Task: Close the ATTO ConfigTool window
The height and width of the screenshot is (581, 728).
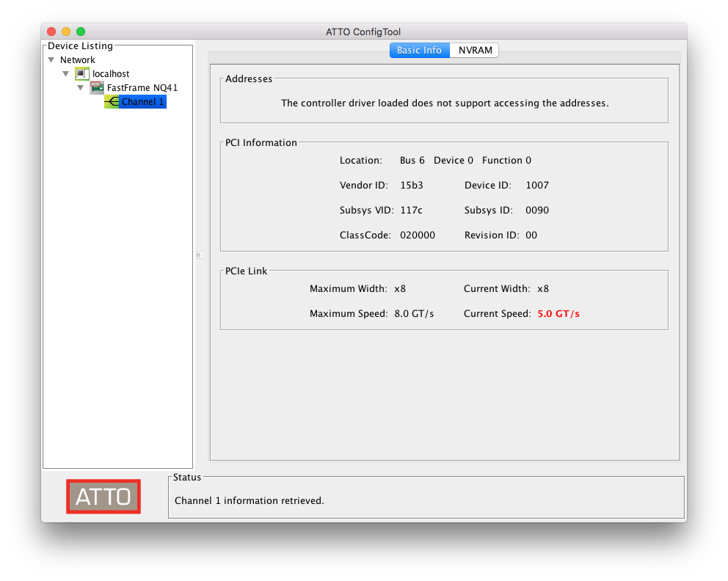Action: 51,32
